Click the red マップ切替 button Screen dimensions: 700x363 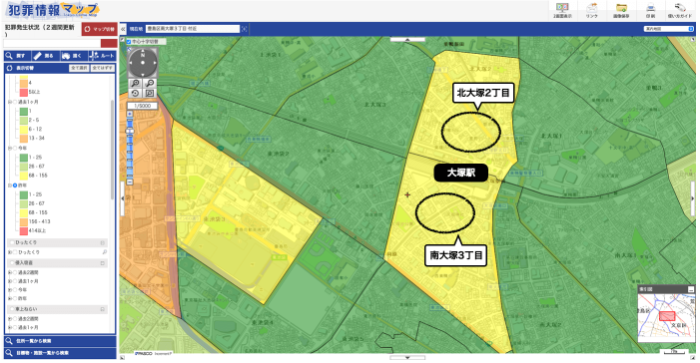pos(100,29)
